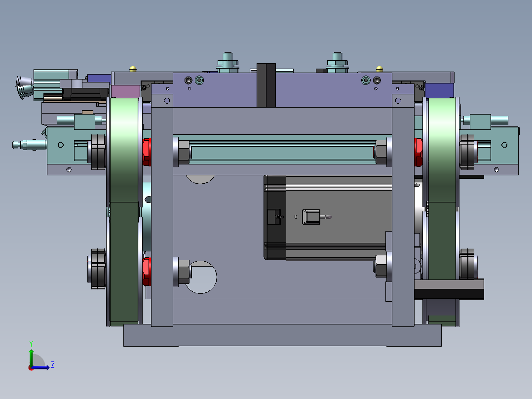The image size is (532, 399).
Task: Select the long bottom base plate of the assembly
Action: [x=282, y=335]
